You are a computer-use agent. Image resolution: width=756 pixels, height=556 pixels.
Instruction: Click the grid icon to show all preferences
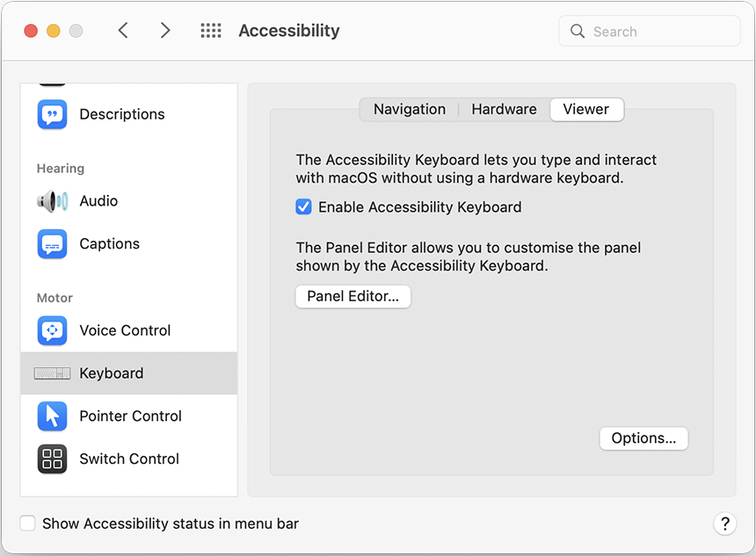tap(210, 30)
